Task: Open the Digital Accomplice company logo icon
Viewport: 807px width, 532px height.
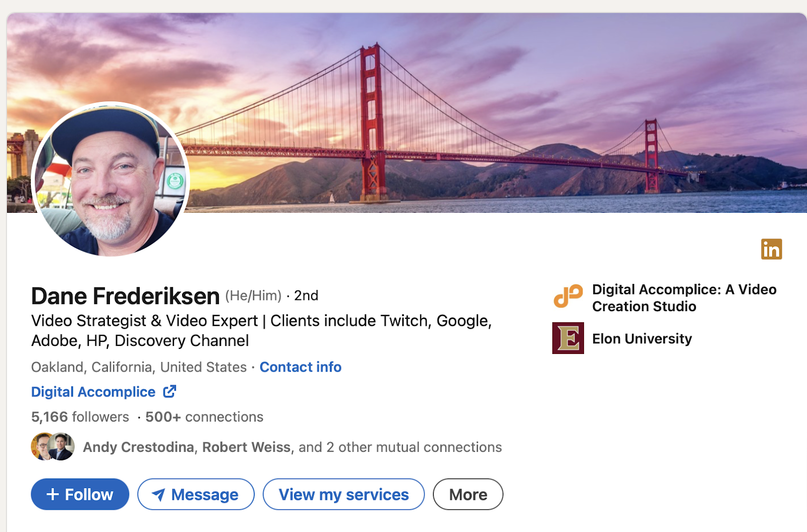Action: (568, 296)
